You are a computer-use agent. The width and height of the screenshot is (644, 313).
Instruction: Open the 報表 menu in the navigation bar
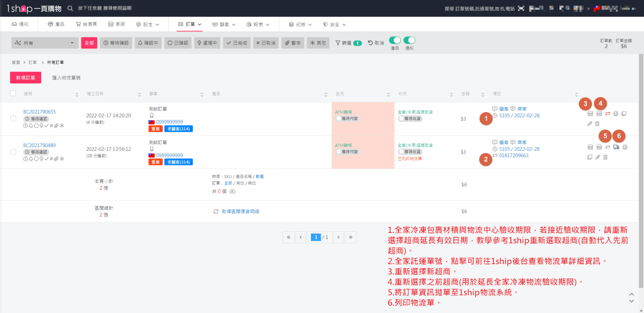pos(258,24)
